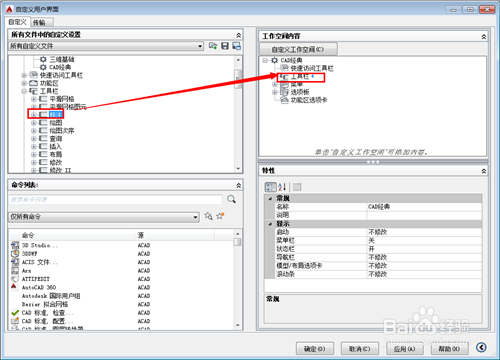The height and width of the screenshot is (360, 500).
Task: Click the AutoCAD logo in title bar
Action: click(x=9, y=9)
